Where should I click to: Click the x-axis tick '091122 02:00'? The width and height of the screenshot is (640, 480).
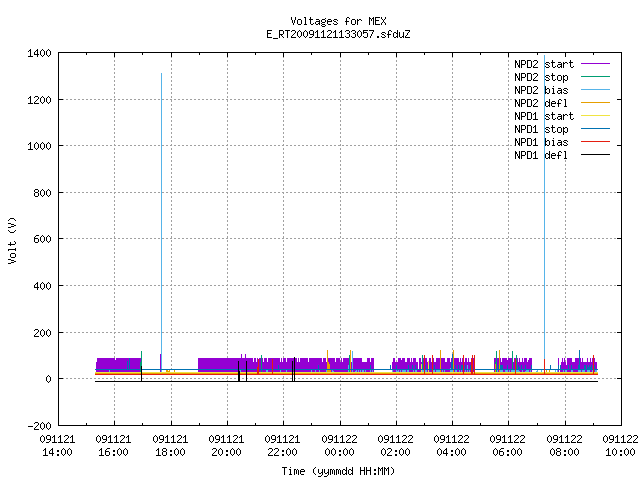pos(396,446)
